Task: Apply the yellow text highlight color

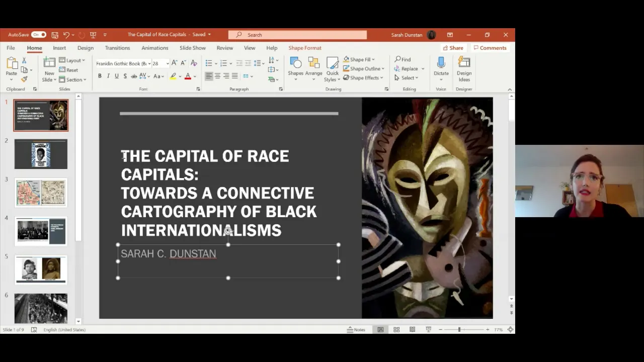Action: tap(173, 76)
